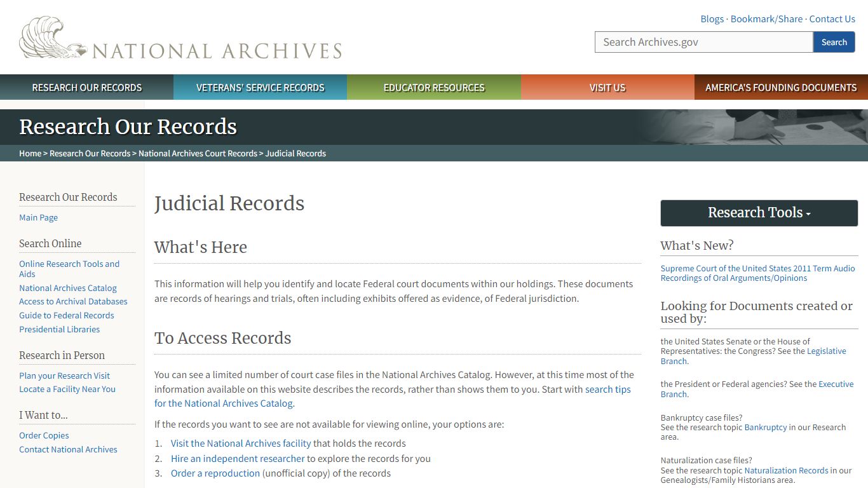
Task: Open the Blogs link
Action: pos(712,19)
